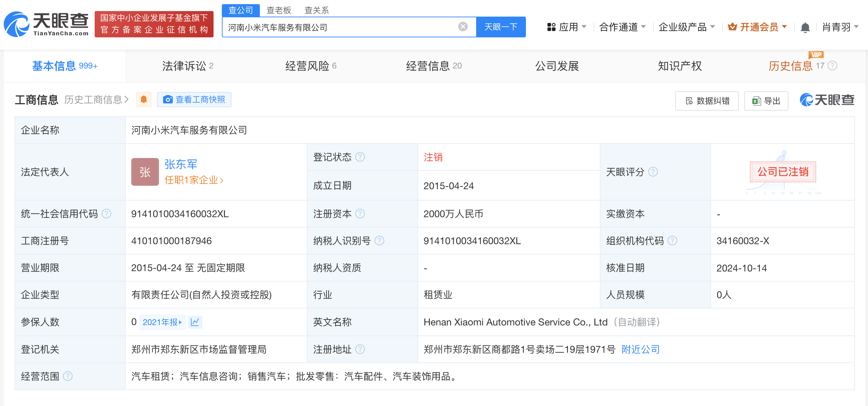
Task: Click the 国家中小企业发展子基金 red banner
Action: pos(154,24)
